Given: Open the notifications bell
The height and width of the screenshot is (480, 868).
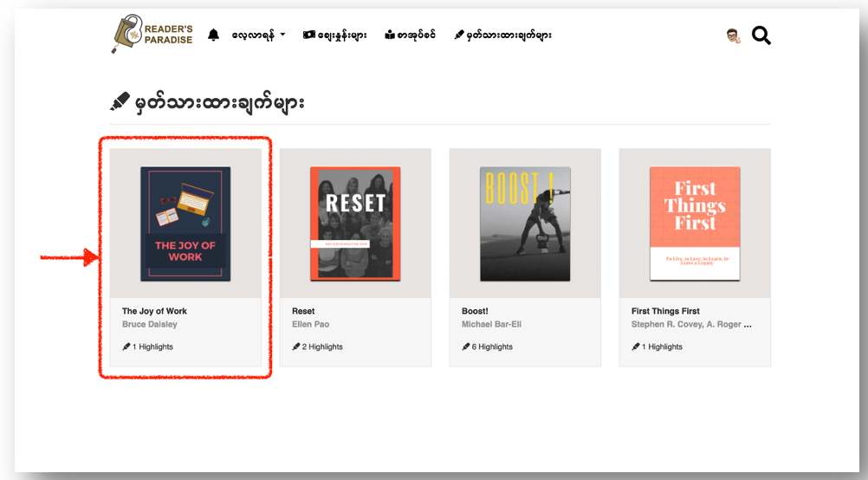Looking at the screenshot, I should click(213, 36).
